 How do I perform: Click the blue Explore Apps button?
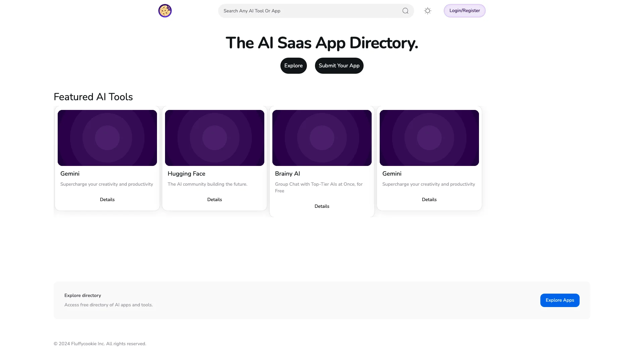click(x=560, y=300)
